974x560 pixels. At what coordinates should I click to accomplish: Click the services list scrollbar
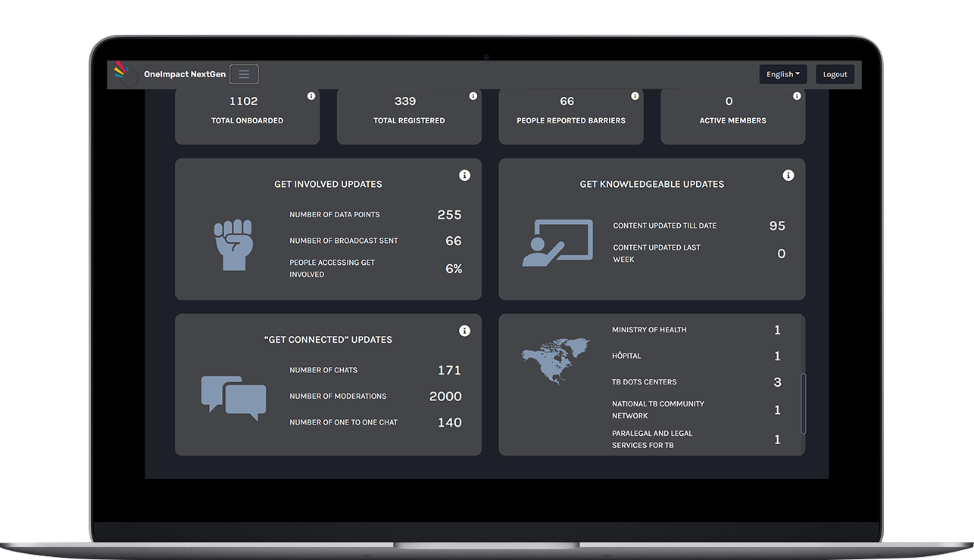coord(803,403)
